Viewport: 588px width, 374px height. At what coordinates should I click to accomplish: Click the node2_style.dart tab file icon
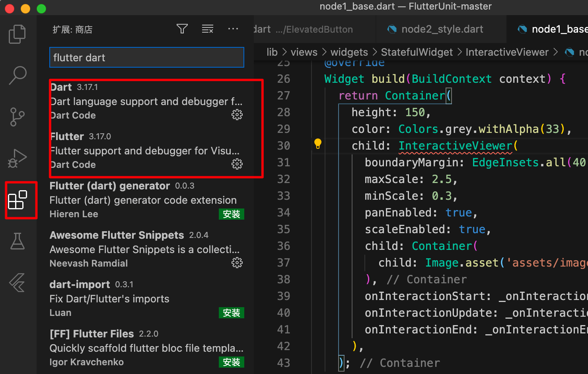point(392,29)
